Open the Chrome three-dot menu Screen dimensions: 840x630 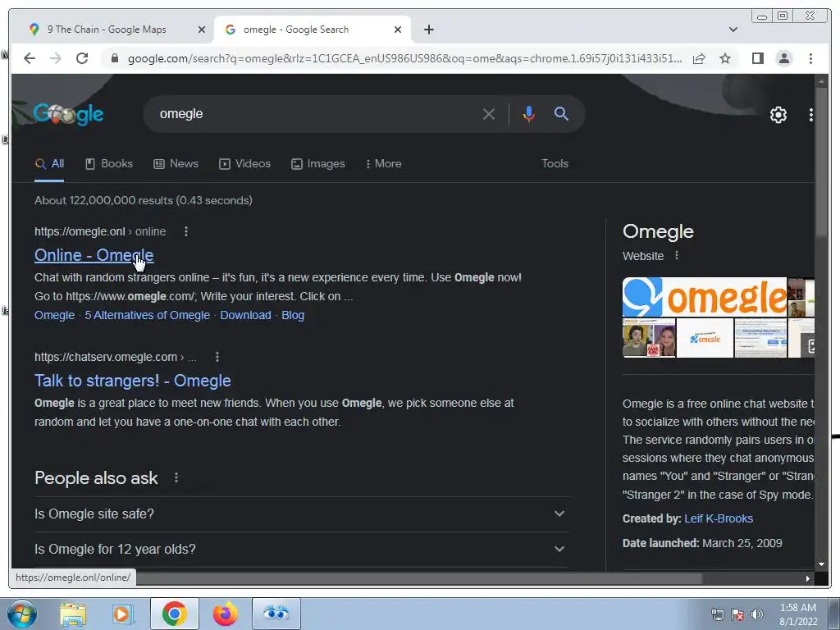(810, 58)
